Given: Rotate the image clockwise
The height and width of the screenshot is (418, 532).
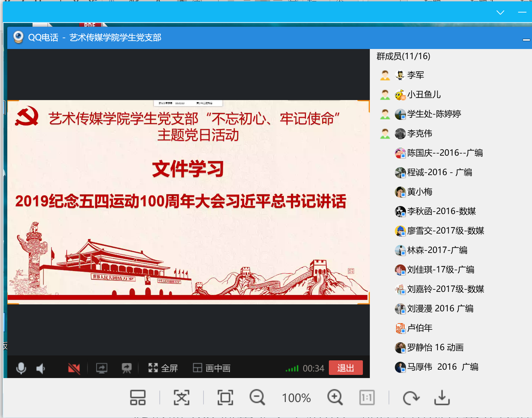Looking at the screenshot, I should (x=411, y=397).
